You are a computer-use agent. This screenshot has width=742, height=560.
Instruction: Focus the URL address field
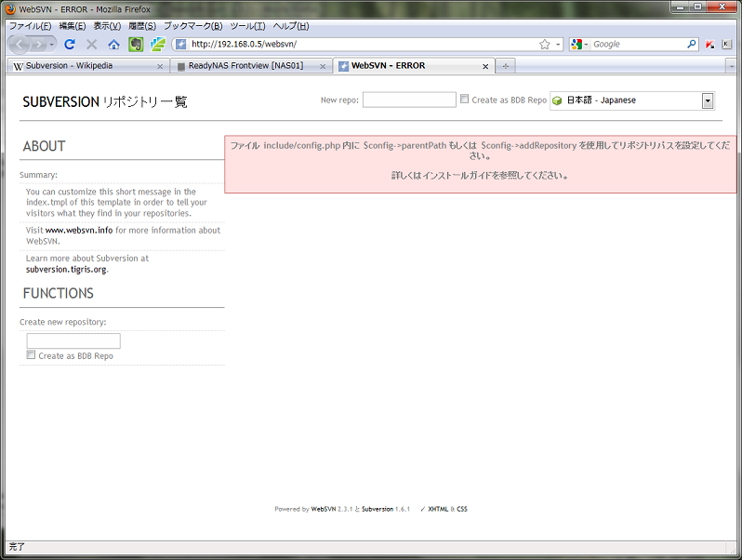point(364,45)
